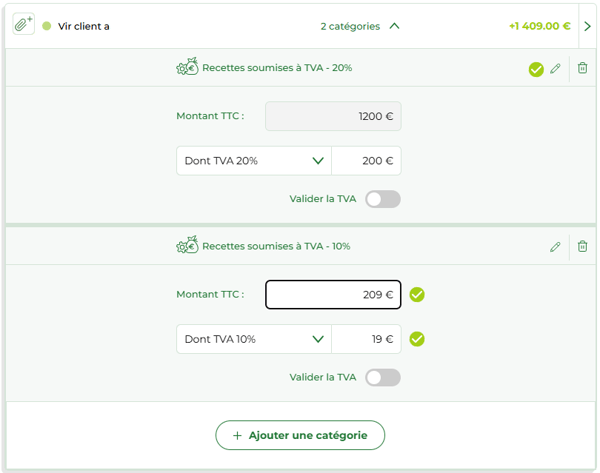Click the green check beside 19 € TVA
The image size is (600, 473).
(x=417, y=339)
